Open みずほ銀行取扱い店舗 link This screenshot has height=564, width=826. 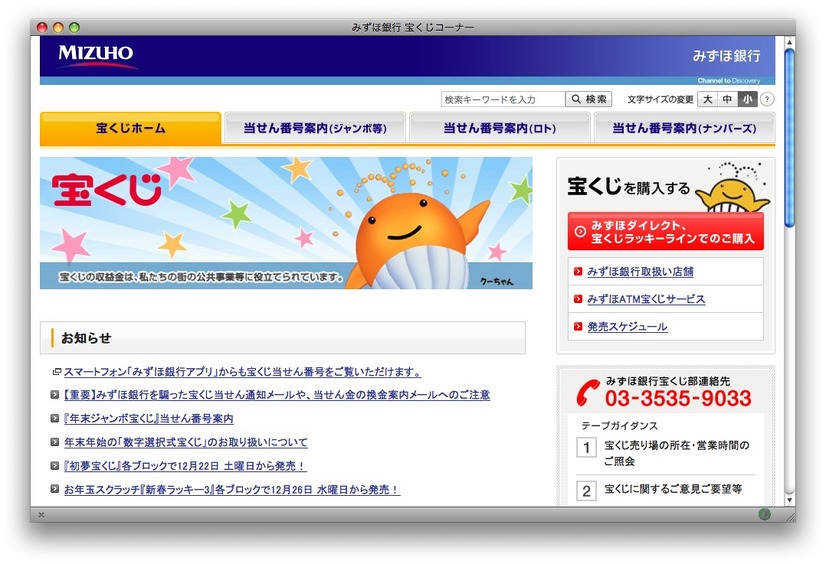click(x=640, y=272)
